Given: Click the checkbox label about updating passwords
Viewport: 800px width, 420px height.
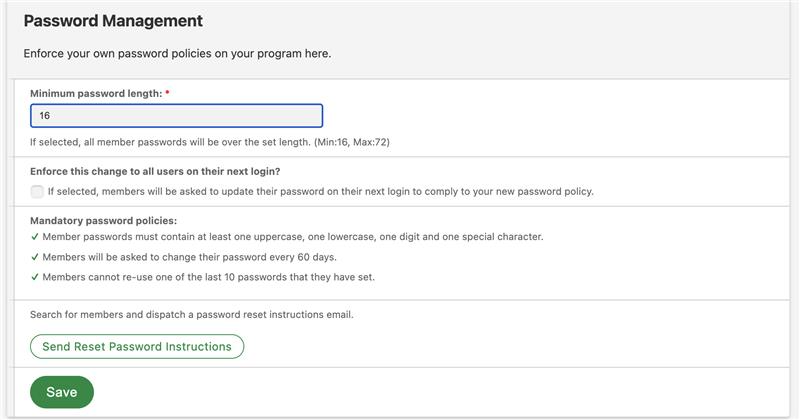Looking at the screenshot, I should [320, 191].
